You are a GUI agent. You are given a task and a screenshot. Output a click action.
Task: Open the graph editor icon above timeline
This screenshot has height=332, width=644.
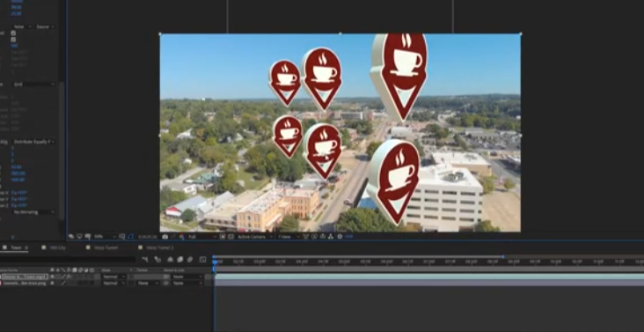tap(202, 259)
